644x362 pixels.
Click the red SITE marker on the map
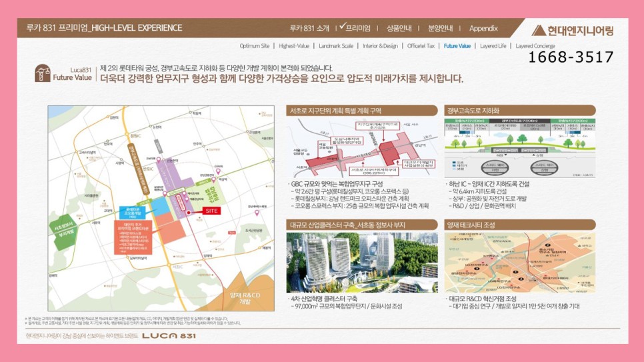point(211,211)
